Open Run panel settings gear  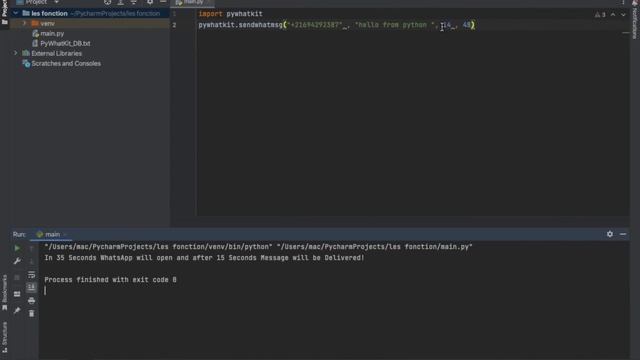click(610, 234)
